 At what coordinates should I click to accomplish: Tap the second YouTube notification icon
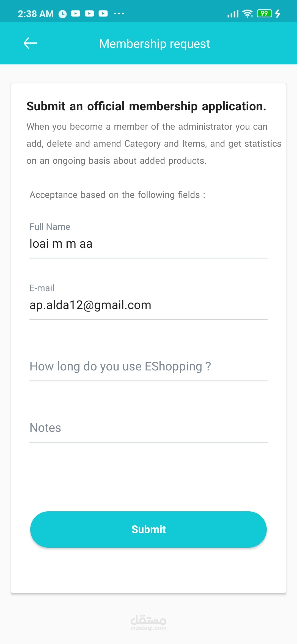coord(89,13)
